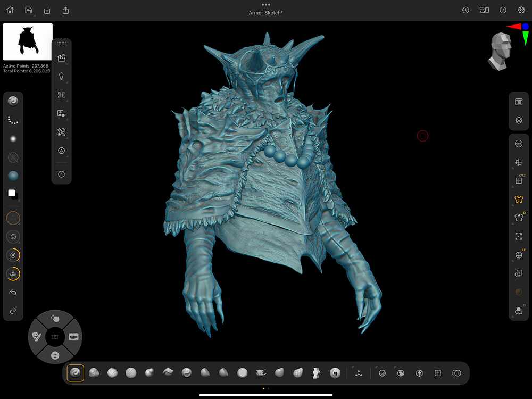532x399 pixels.
Task: Open the help question mark icon
Action: click(x=503, y=10)
